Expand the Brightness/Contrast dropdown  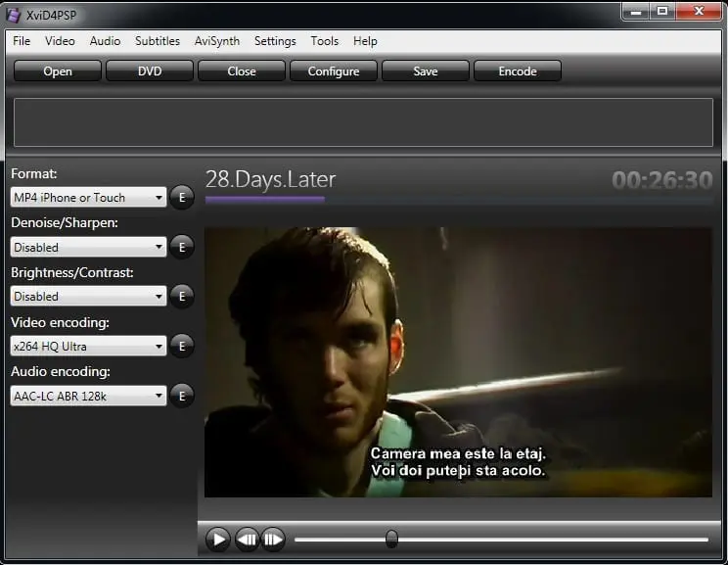pos(88,296)
